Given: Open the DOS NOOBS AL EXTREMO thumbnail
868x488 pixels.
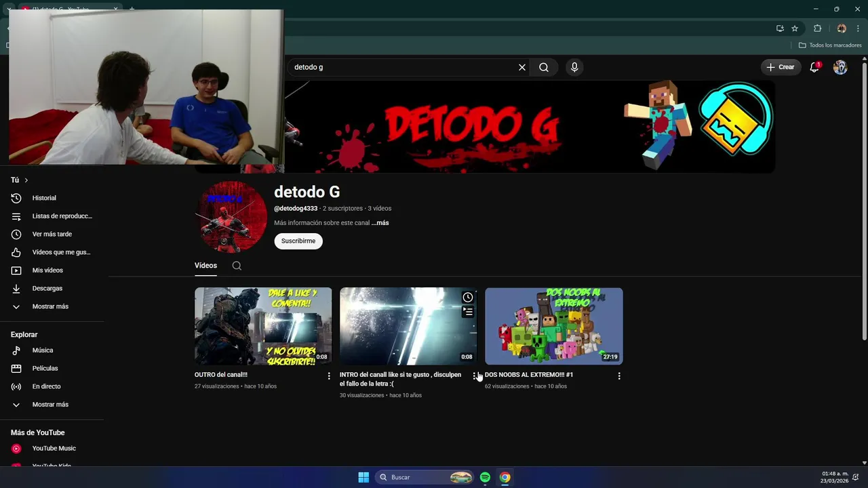Looking at the screenshot, I should click(553, 326).
